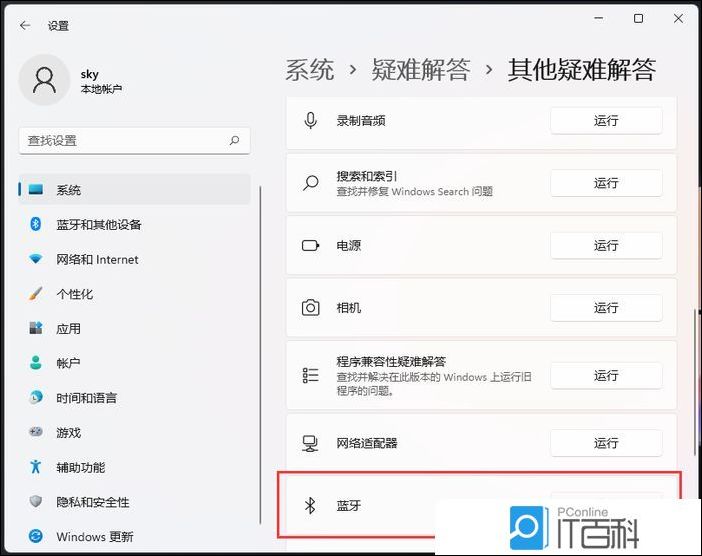Select the 蓝牙 troubleshooter label
This screenshot has height=556, width=702.
(349, 506)
